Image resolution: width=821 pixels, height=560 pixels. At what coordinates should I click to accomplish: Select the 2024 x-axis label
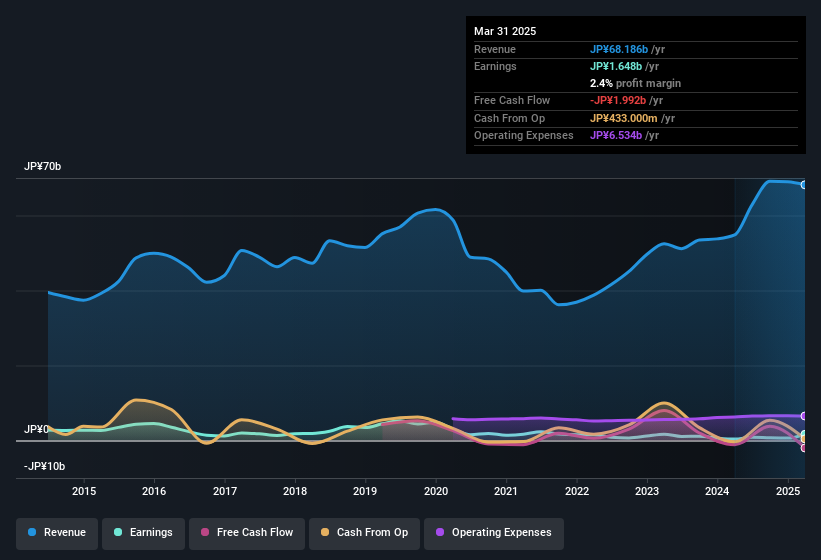(717, 491)
